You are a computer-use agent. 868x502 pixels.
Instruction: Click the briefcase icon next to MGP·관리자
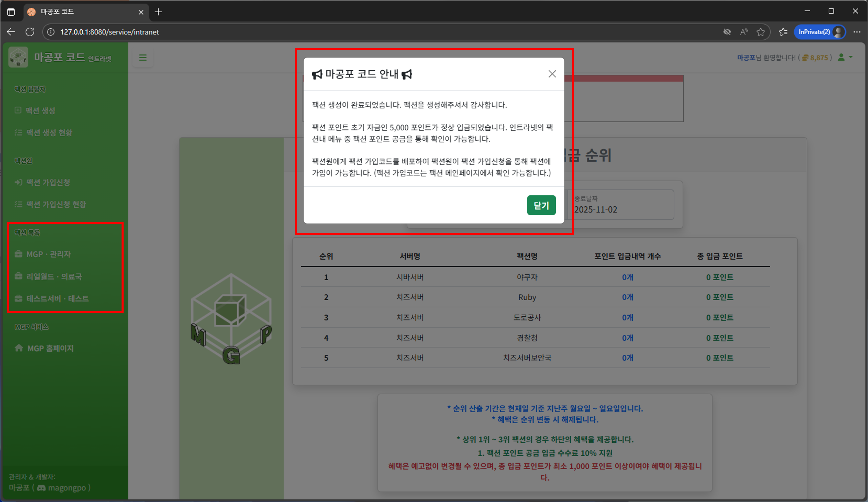(x=18, y=254)
